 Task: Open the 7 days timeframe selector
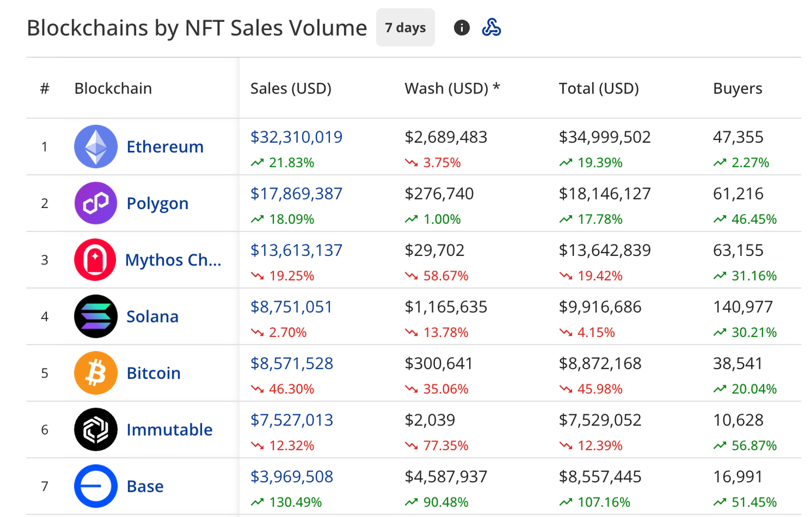click(x=405, y=28)
